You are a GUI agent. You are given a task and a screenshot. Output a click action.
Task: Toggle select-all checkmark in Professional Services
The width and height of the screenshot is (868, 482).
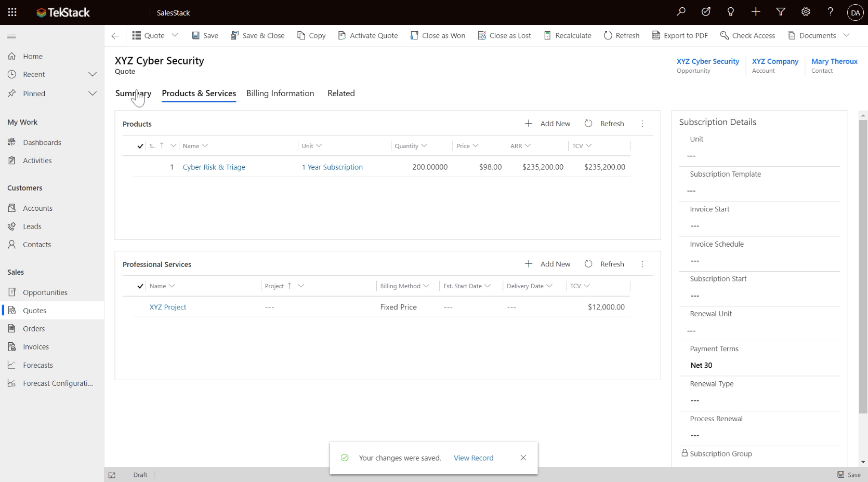click(x=140, y=286)
